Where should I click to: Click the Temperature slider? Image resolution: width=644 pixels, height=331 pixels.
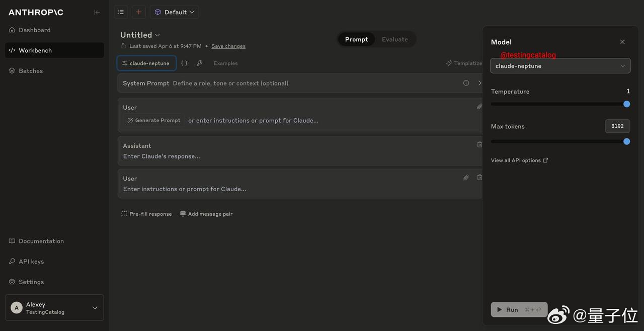tap(560, 104)
